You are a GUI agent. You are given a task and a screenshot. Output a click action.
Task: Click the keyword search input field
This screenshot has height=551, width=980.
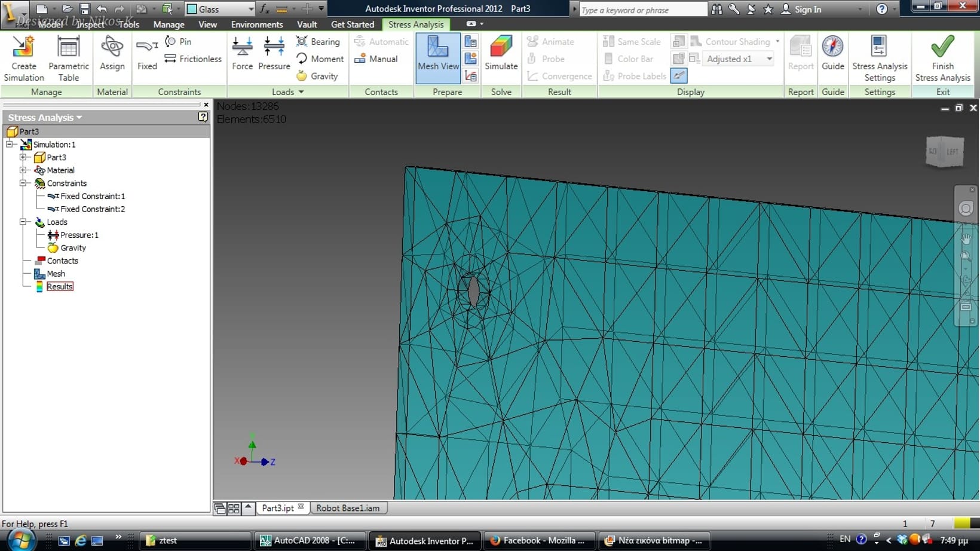pyautogui.click(x=642, y=10)
